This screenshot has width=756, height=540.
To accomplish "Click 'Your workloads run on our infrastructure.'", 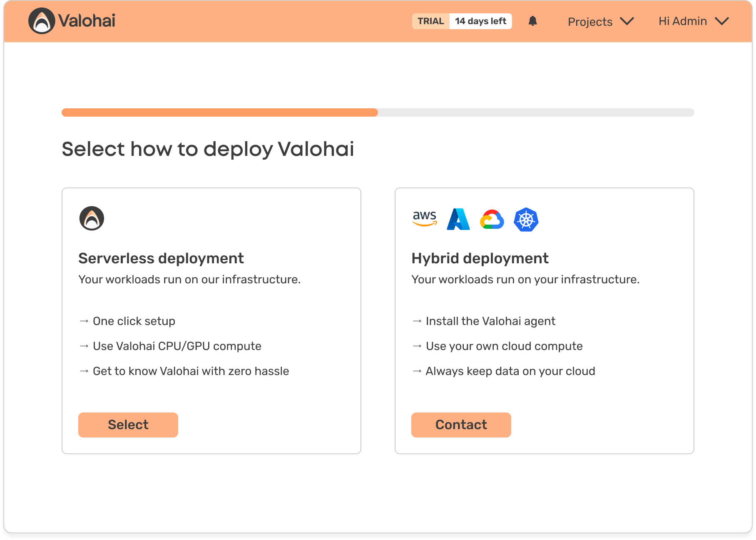I will (189, 280).
